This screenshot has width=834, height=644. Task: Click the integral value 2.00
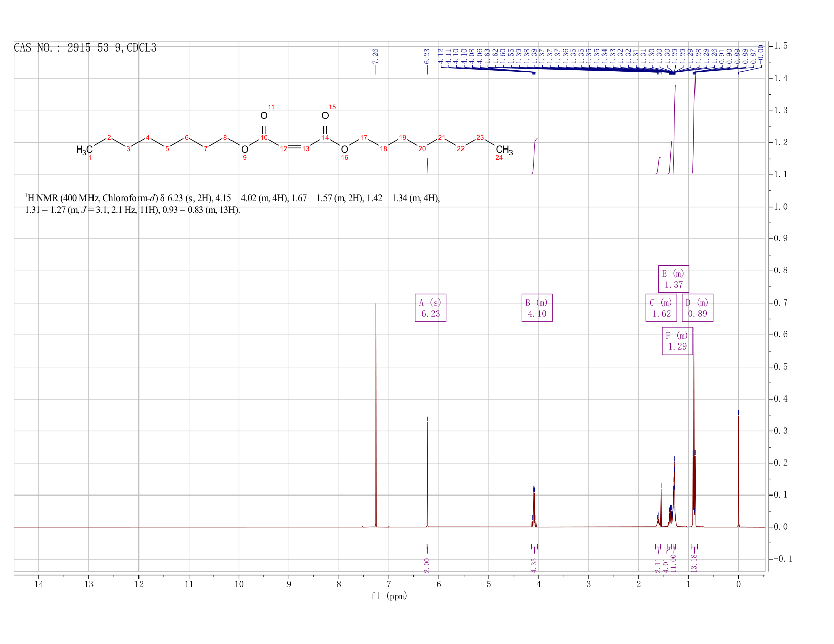[427, 565]
